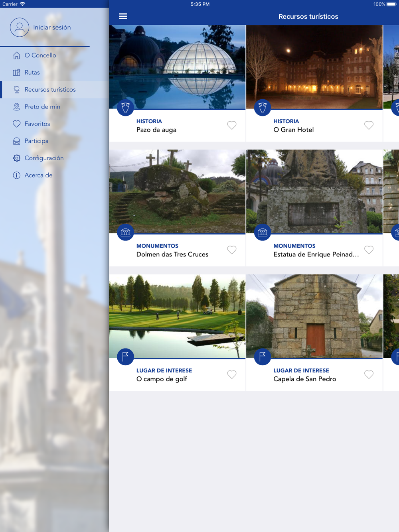Open Preto de min menu item
Image resolution: width=399 pixels, height=532 pixels.
click(x=55, y=107)
